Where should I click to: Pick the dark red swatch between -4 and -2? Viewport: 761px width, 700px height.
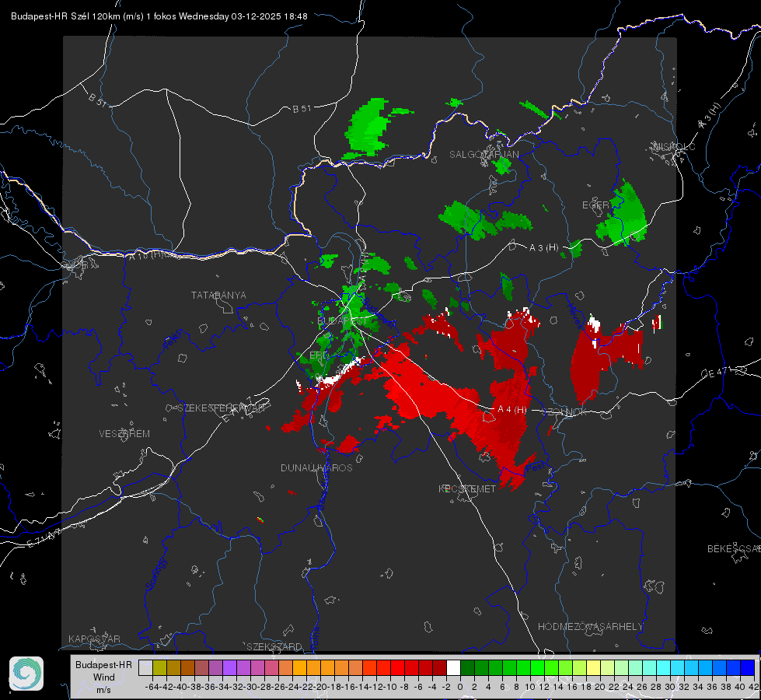coord(439,667)
